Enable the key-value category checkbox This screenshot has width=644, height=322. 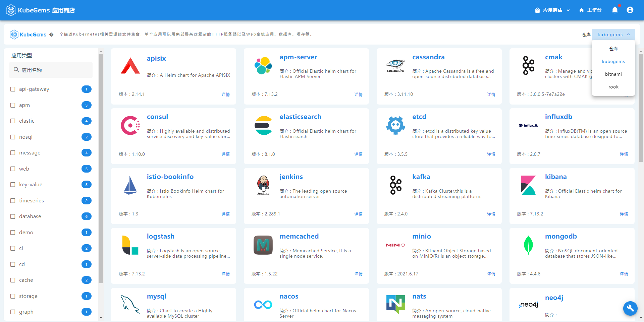point(13,185)
